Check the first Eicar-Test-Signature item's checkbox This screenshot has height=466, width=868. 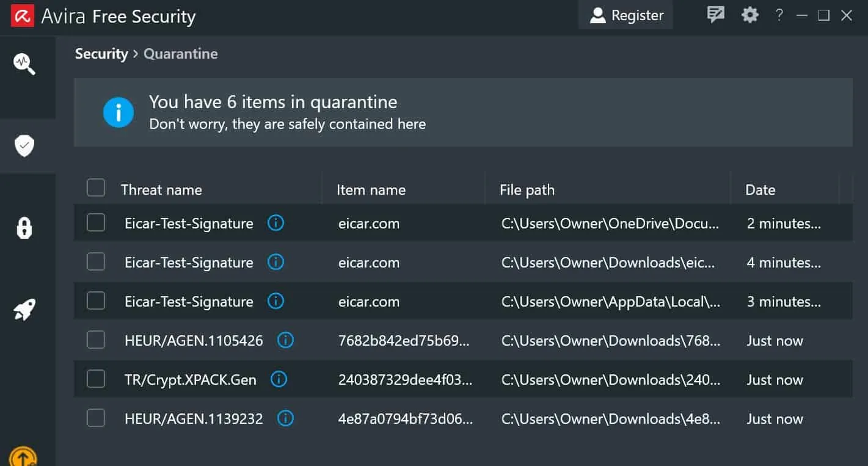pyautogui.click(x=95, y=222)
